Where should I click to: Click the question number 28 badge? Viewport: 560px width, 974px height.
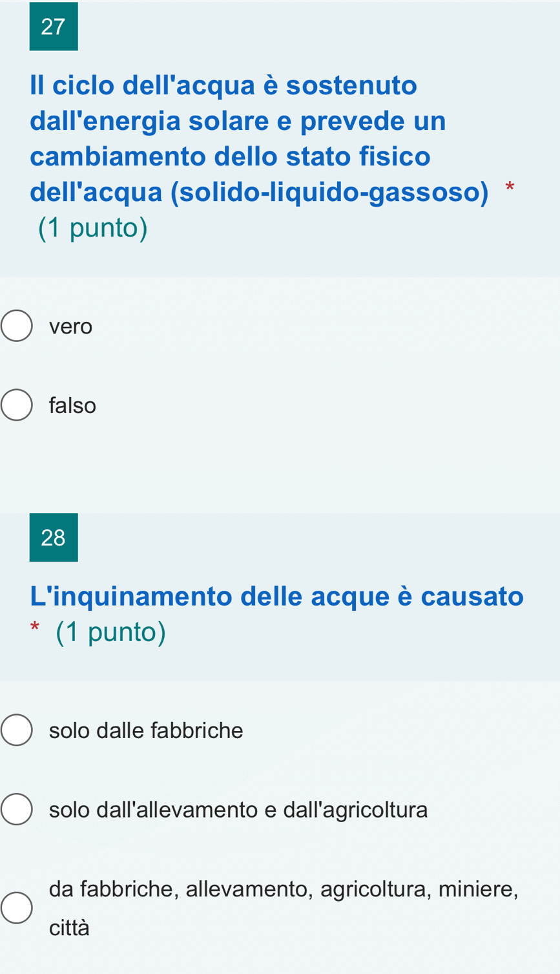tap(54, 537)
